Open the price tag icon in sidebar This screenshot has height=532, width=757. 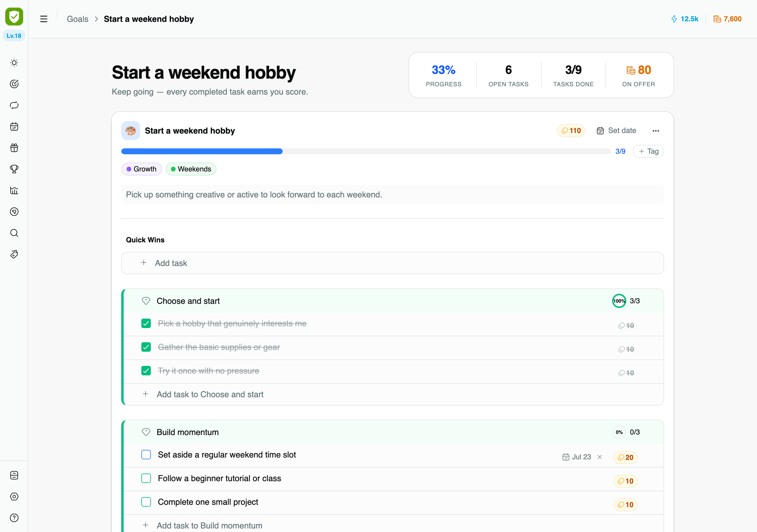coord(14,254)
